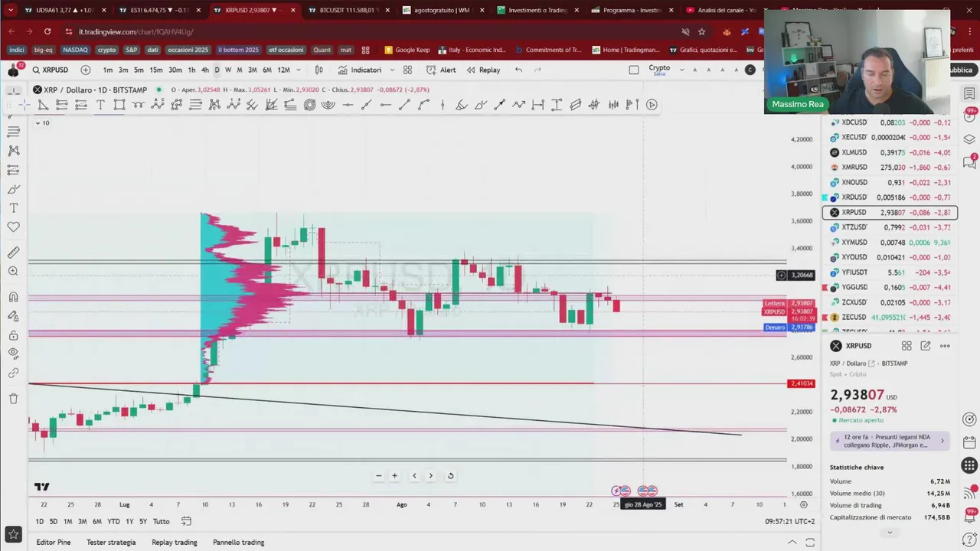Select the price range measure tool

pos(557,105)
